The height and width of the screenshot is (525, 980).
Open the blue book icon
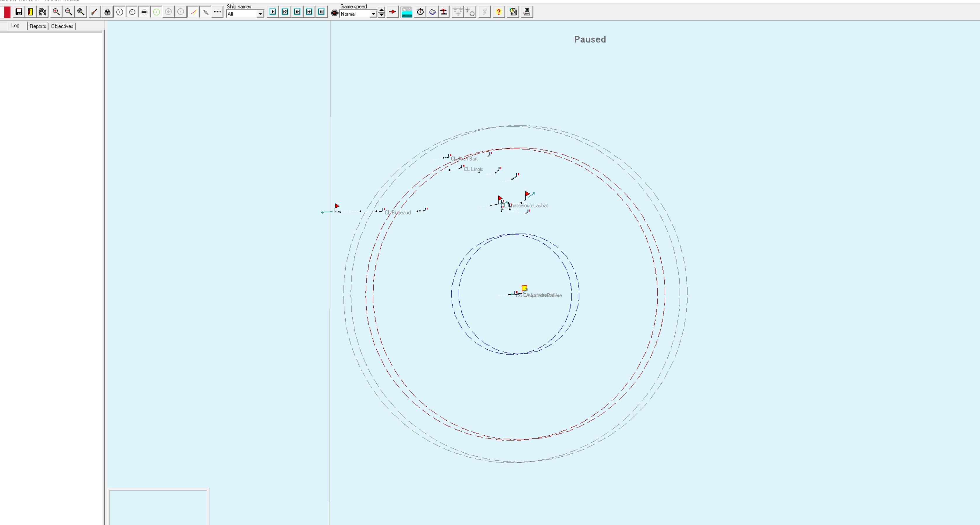432,12
